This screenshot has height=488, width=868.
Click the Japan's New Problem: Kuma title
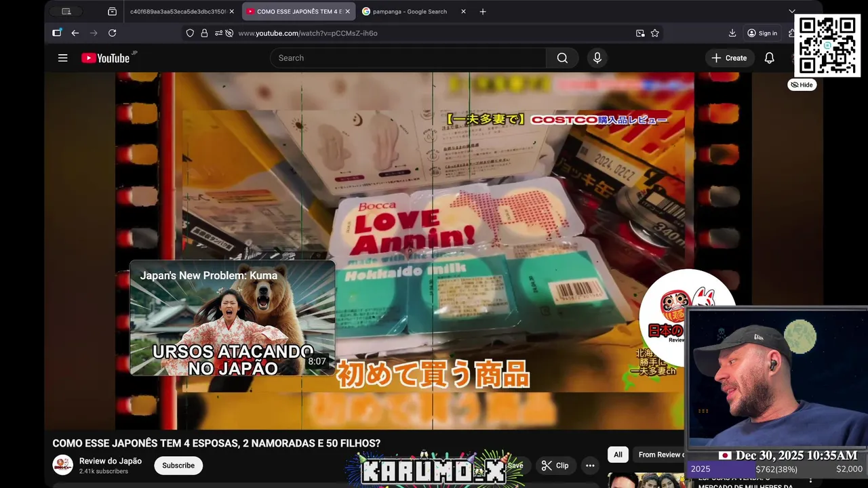[x=209, y=276]
